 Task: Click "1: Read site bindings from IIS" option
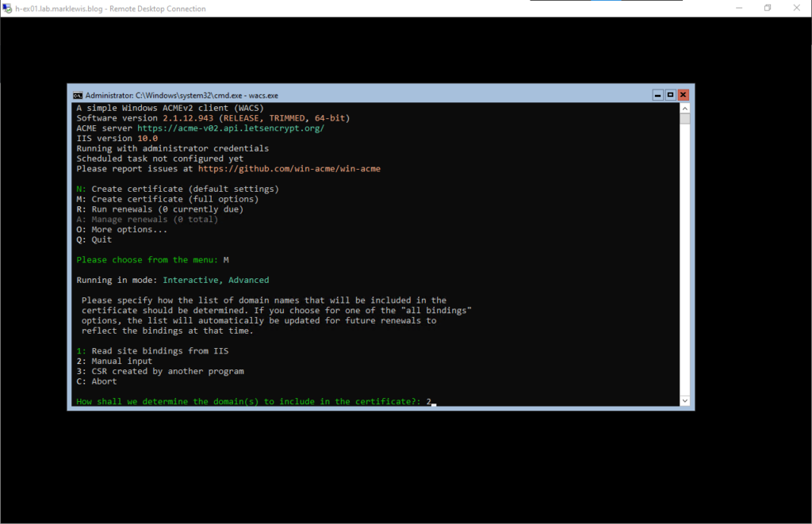tap(152, 351)
